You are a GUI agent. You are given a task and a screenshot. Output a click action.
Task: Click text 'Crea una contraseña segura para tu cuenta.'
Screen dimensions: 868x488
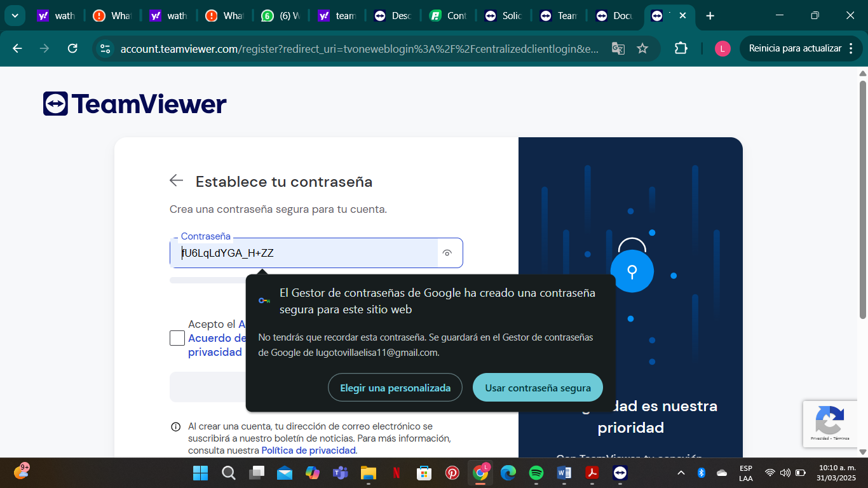pos(278,209)
